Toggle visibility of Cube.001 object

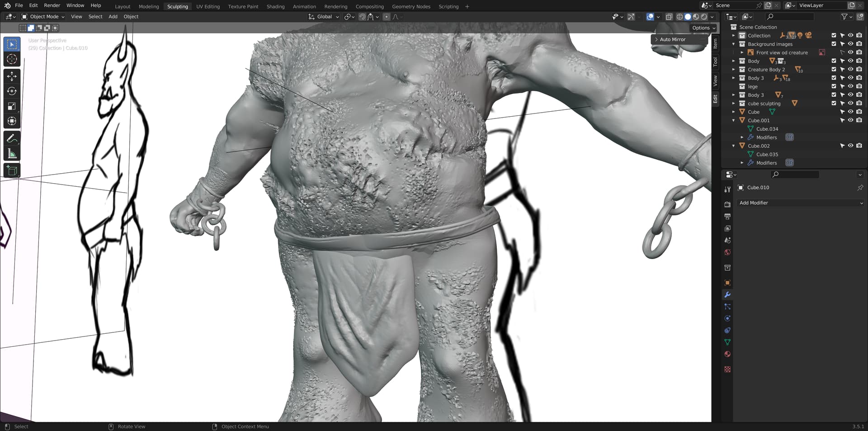click(850, 120)
